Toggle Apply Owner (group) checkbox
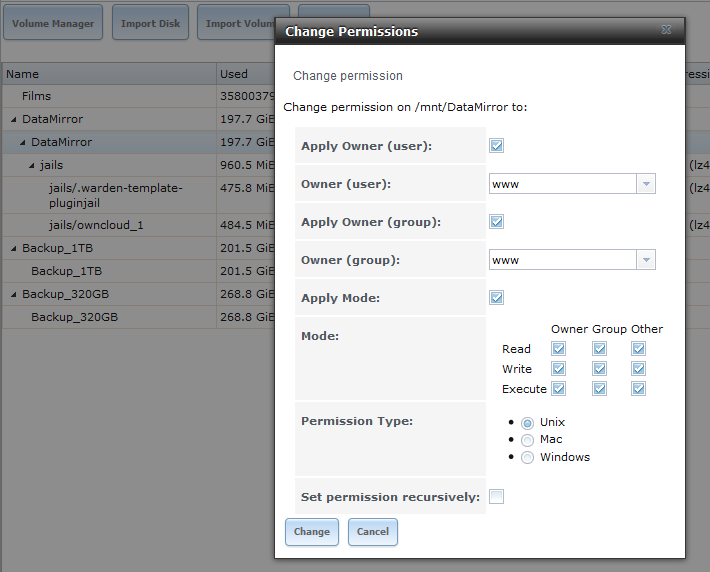The height and width of the screenshot is (572, 710). [x=496, y=222]
